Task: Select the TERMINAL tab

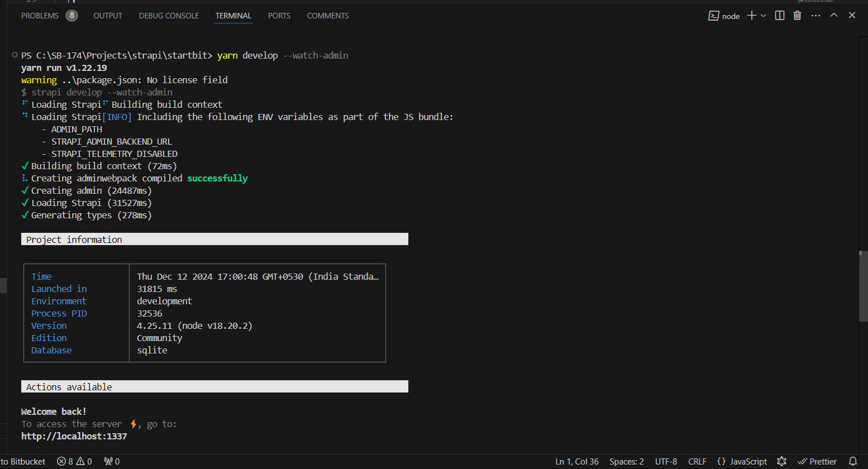Action: pos(233,16)
